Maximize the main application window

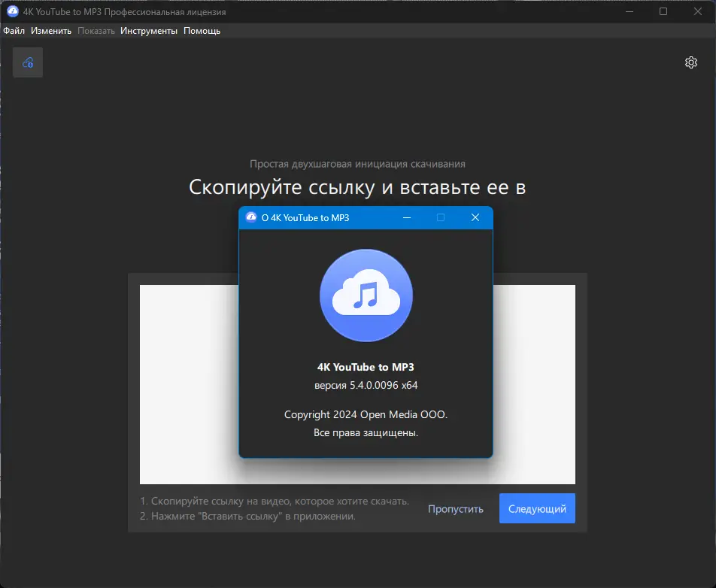(x=663, y=11)
